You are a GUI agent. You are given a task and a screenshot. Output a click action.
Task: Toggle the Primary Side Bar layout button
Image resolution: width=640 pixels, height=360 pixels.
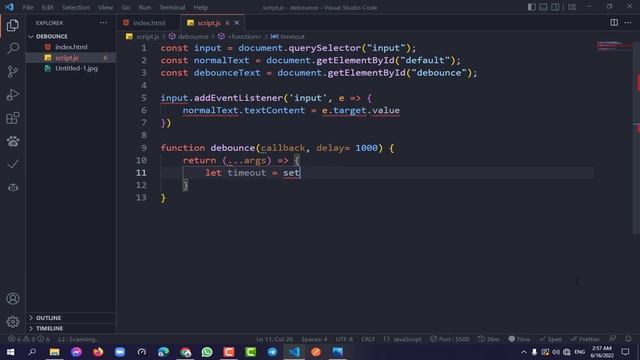click(x=531, y=7)
